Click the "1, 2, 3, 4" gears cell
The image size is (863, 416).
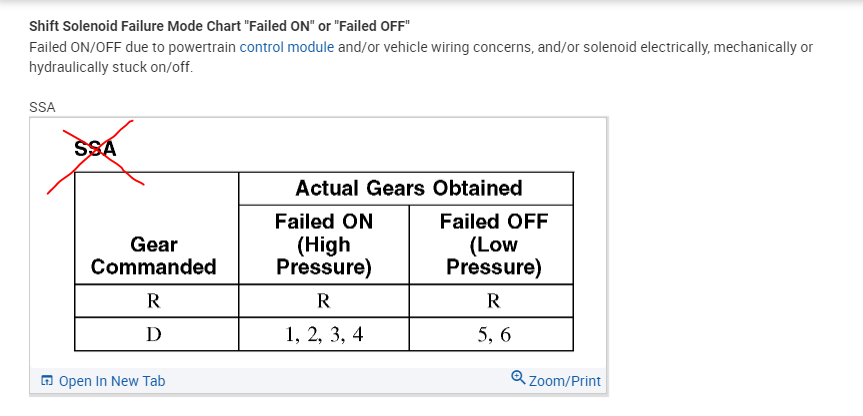point(324,334)
